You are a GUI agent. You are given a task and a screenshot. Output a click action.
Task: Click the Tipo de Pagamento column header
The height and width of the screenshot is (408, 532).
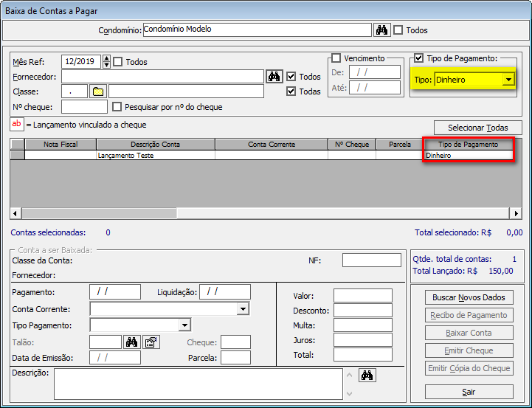pyautogui.click(x=468, y=145)
